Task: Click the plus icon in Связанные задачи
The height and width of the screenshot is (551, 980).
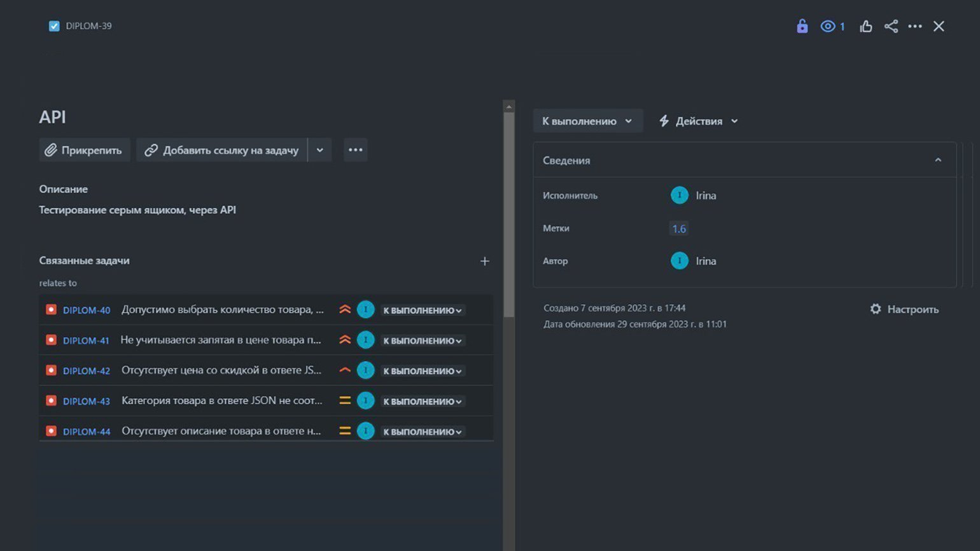Action: point(484,261)
